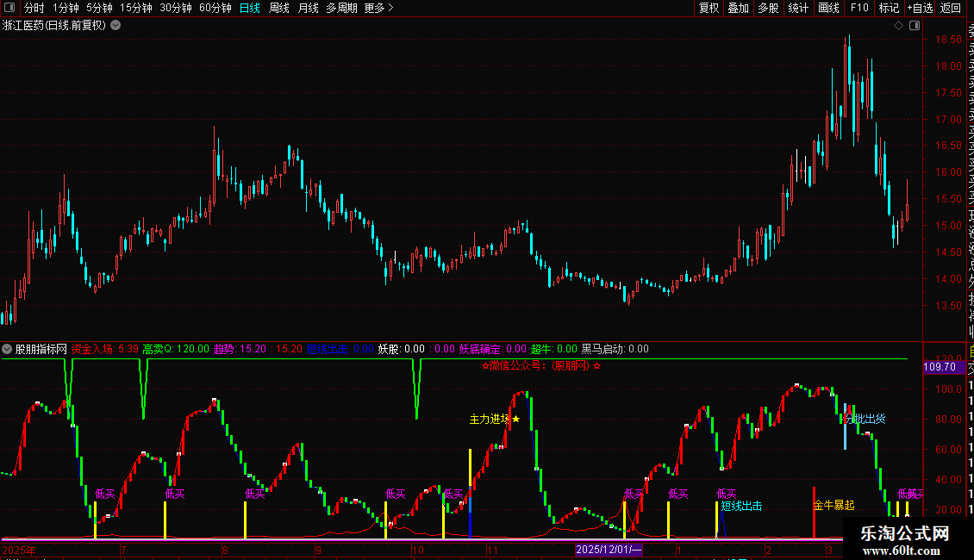Open 画线 drawing tools
The image size is (974, 560).
[x=828, y=8]
